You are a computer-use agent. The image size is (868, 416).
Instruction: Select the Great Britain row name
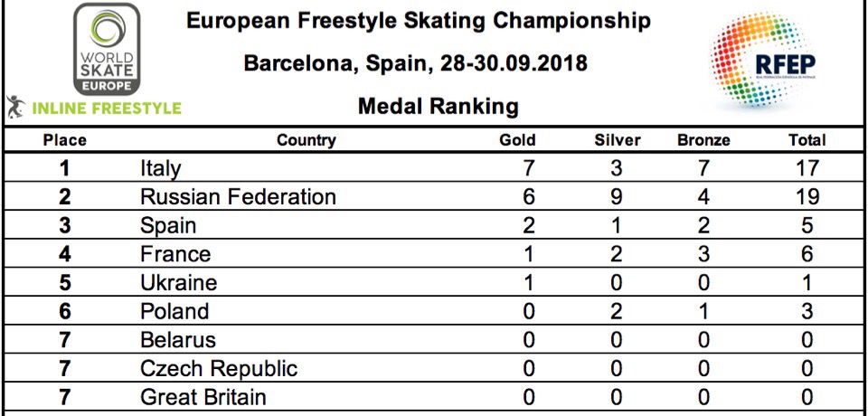(203, 397)
